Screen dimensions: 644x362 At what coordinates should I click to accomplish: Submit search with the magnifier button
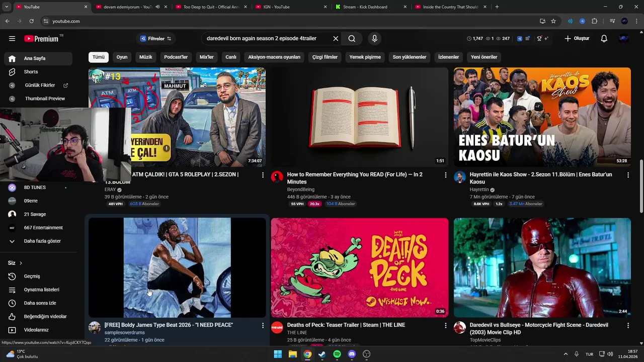pyautogui.click(x=352, y=39)
